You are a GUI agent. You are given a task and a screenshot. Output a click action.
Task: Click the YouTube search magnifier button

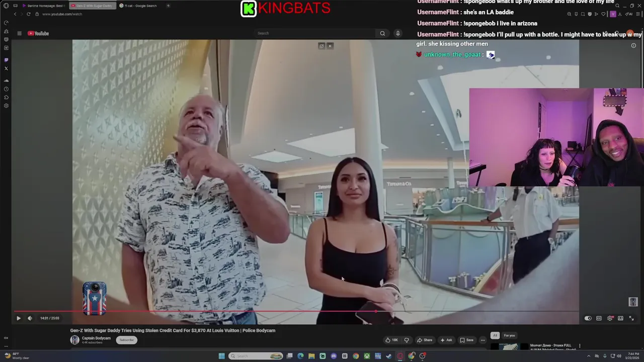(x=382, y=33)
